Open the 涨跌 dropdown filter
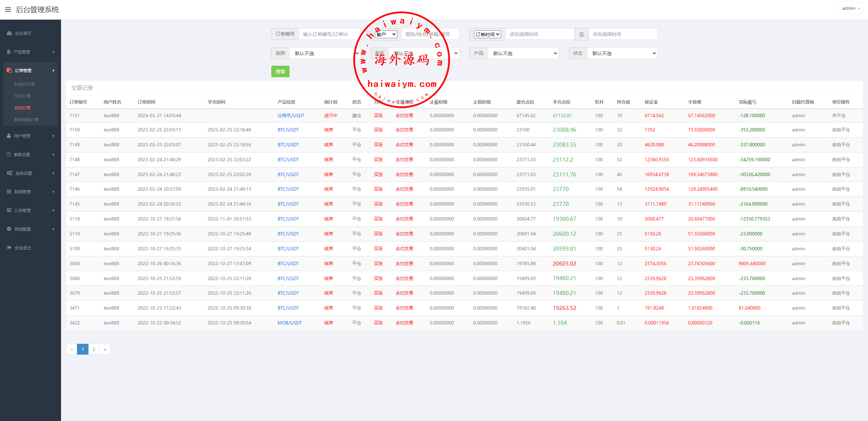Viewport: 868px width, 421px height. coord(325,54)
